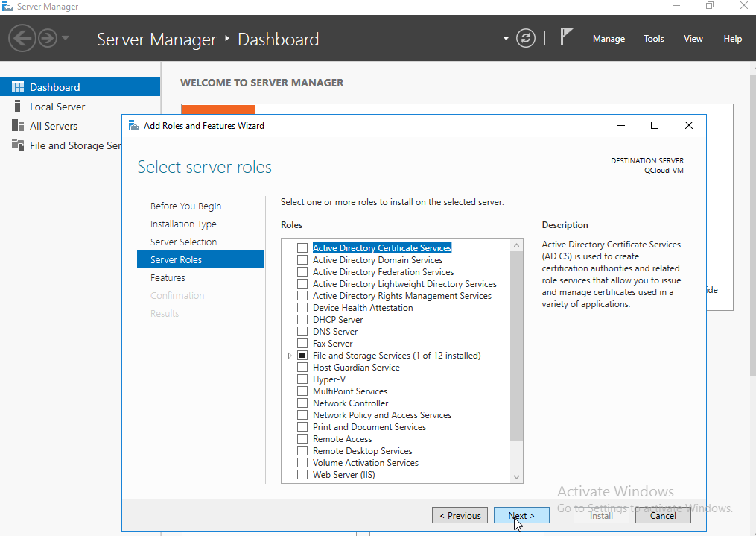The width and height of the screenshot is (756, 536).
Task: Check the DNS Server role
Action: [x=302, y=332]
